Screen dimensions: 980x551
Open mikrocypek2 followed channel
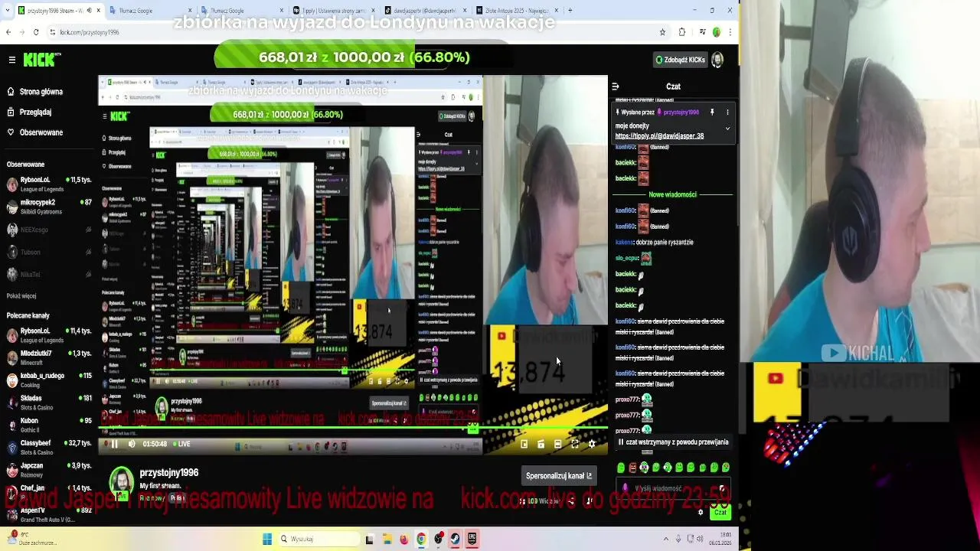click(49, 207)
